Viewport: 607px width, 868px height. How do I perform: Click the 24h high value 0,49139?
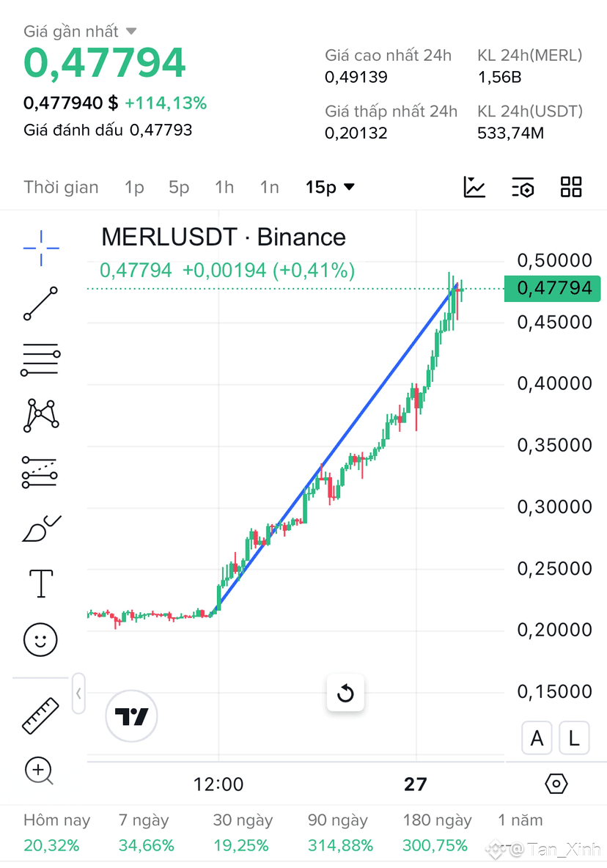point(356,77)
